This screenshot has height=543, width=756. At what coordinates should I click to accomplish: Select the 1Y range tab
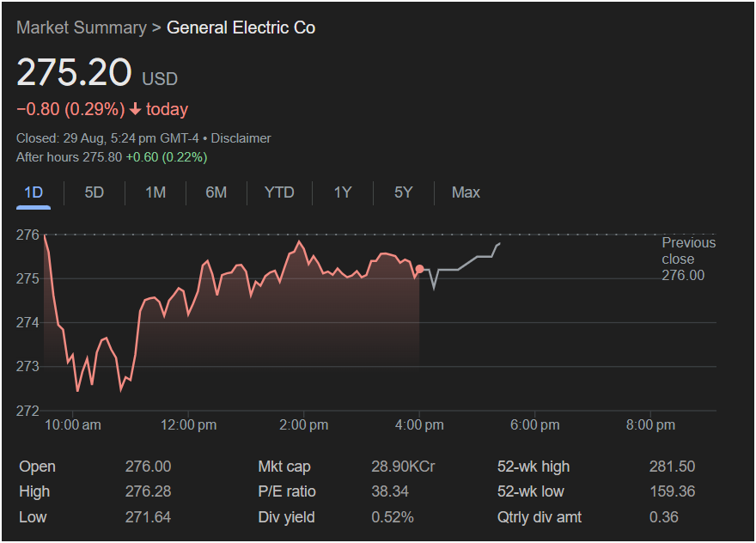point(343,192)
